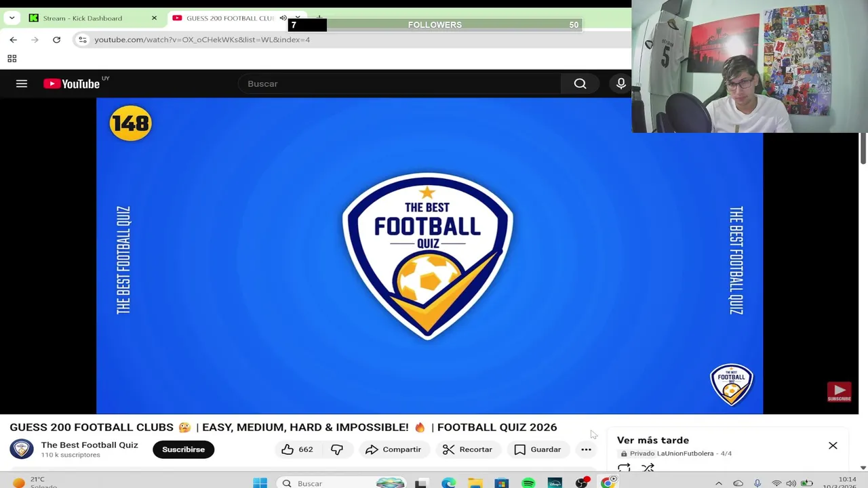Viewport: 868px width, 488px height.
Task: Open the clock and date at 10:14
Action: (840, 483)
